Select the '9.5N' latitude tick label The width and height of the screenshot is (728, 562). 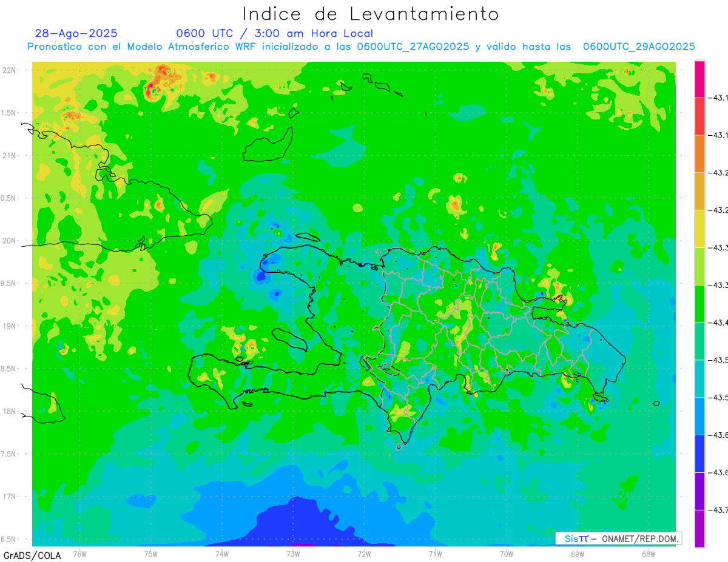8,283
